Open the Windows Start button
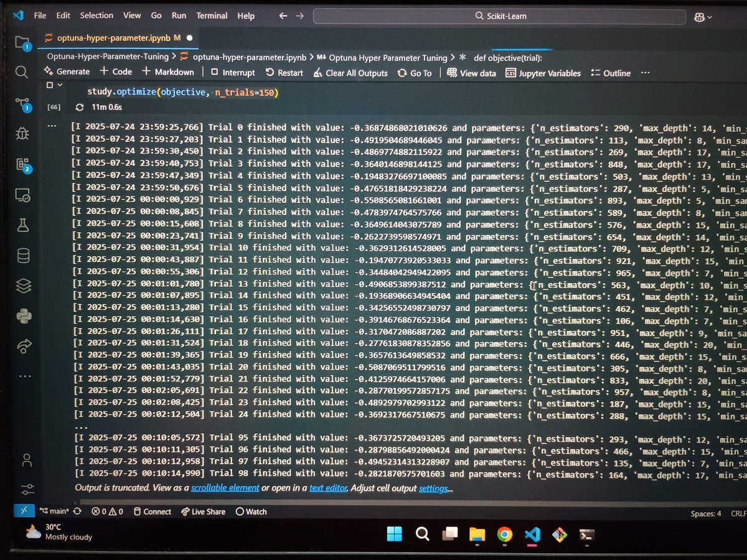Image resolution: width=747 pixels, height=560 pixels. (x=393, y=534)
